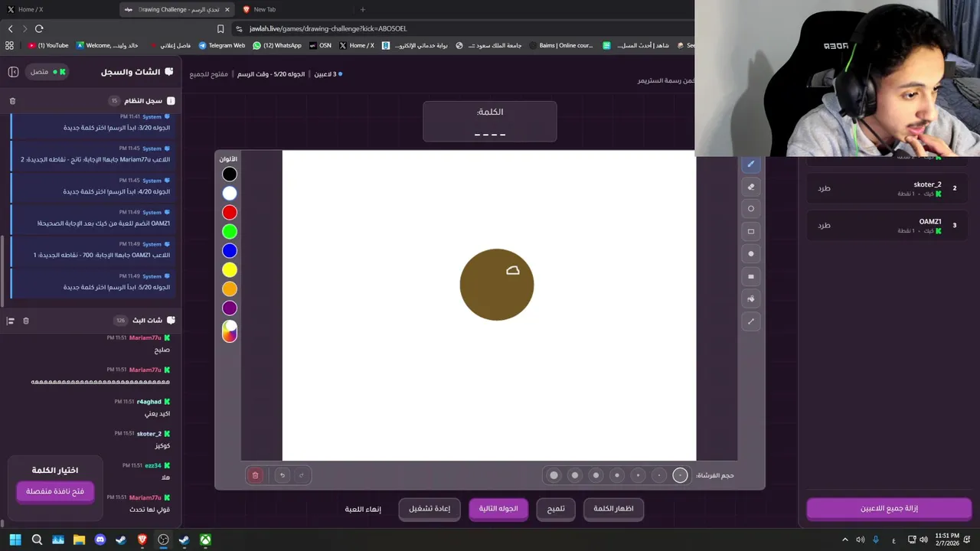The height and width of the screenshot is (551, 980).
Task: Delete the system log with trash icon
Action: tap(12, 101)
